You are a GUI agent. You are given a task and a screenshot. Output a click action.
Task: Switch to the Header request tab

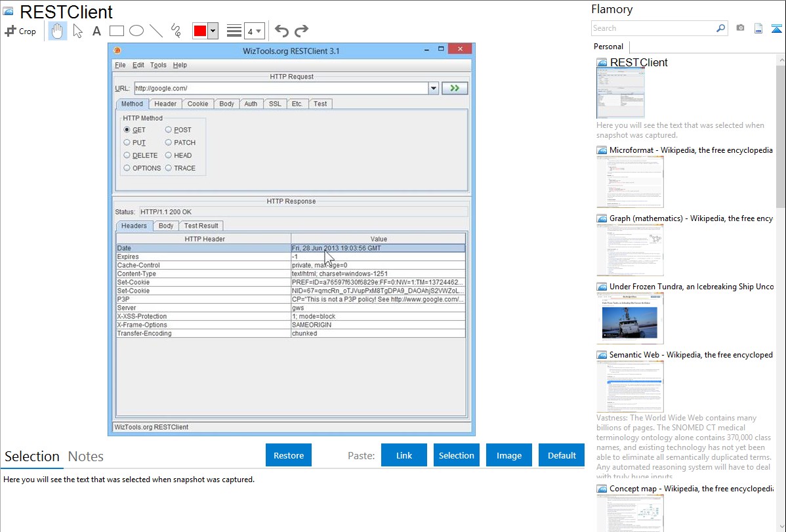tap(165, 104)
